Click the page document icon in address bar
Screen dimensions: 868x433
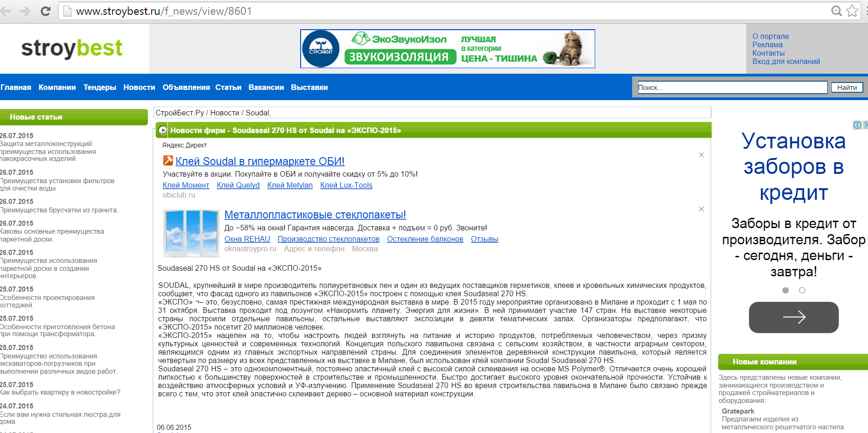pos(67,11)
